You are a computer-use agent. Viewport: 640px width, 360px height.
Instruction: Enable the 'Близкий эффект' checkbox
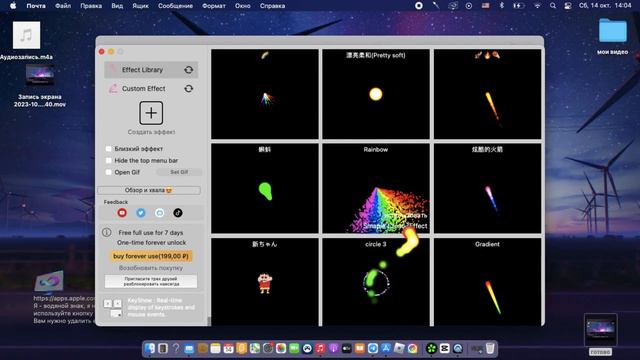click(x=109, y=149)
